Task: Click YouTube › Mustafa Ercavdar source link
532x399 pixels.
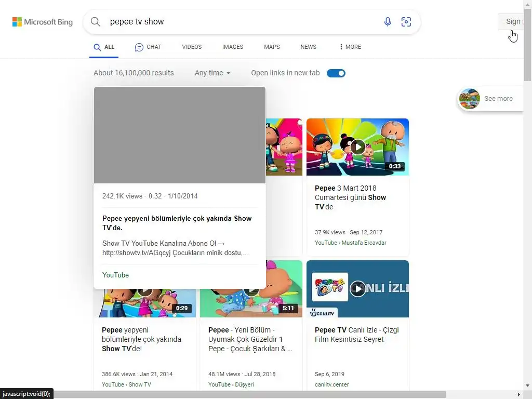Action: (x=351, y=243)
